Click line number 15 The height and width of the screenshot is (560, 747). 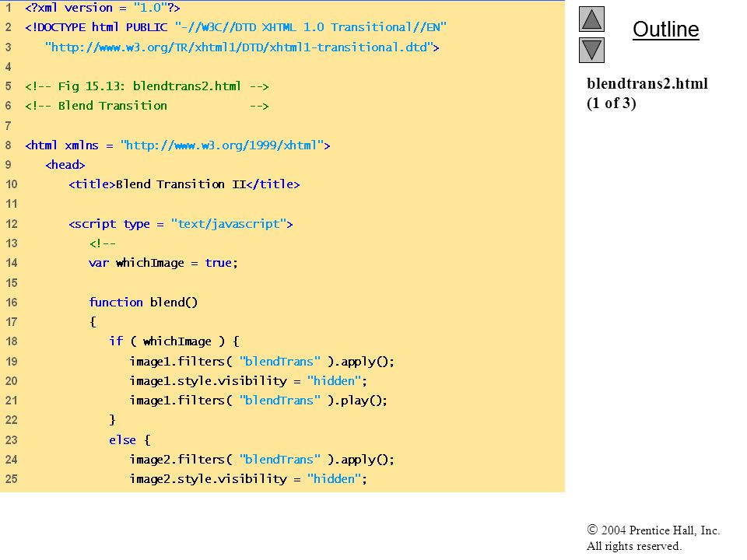pyautogui.click(x=12, y=283)
